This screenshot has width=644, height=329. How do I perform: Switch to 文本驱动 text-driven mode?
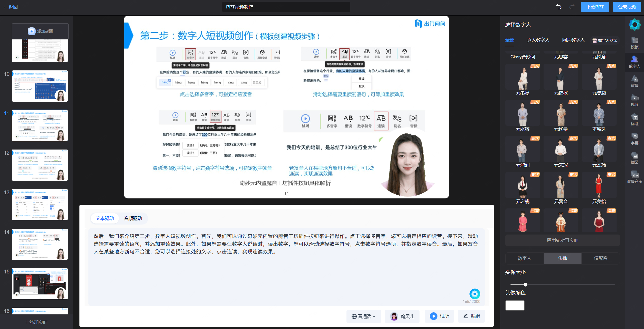pyautogui.click(x=105, y=218)
